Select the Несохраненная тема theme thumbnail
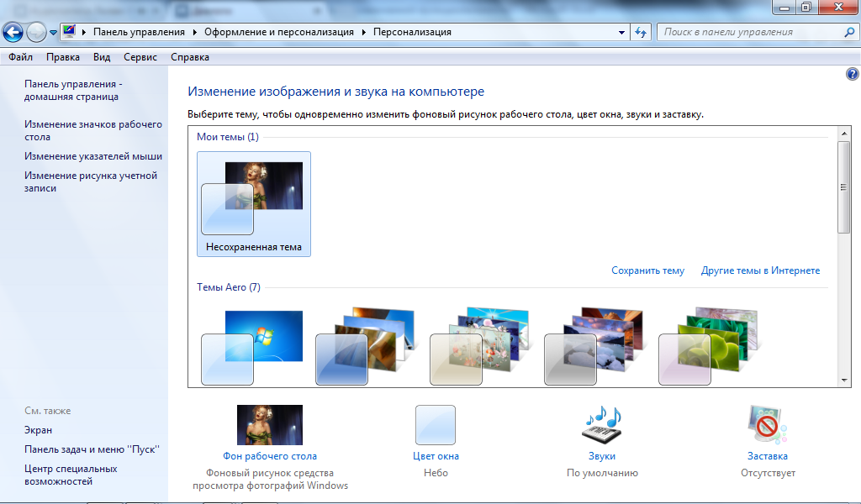The width and height of the screenshot is (861, 504). pos(254,204)
